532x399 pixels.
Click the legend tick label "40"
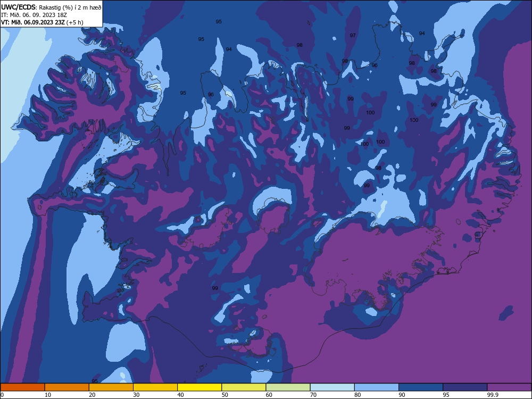181,395
